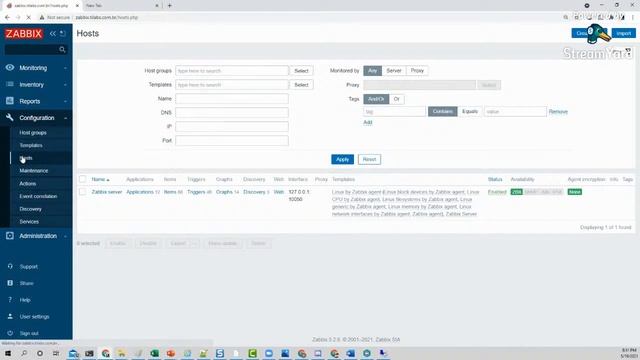640x360 pixels.
Task: Choose And/Or tag evaluation
Action: click(376, 99)
